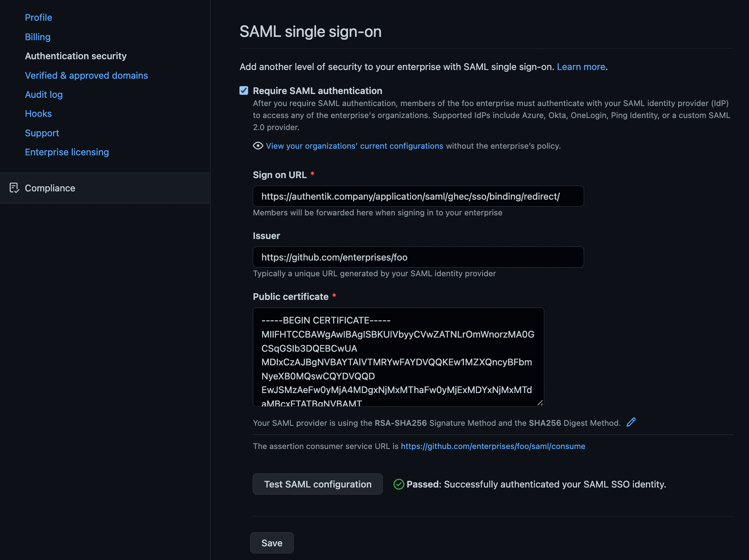Click the Save button

[x=271, y=543]
